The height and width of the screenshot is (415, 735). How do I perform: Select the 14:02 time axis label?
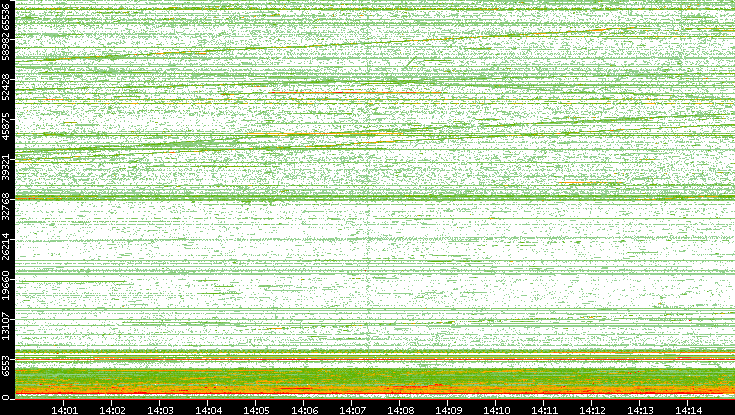pos(112,411)
